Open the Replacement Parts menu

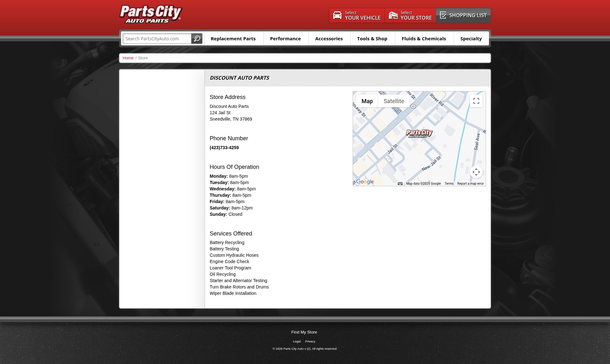[233, 38]
